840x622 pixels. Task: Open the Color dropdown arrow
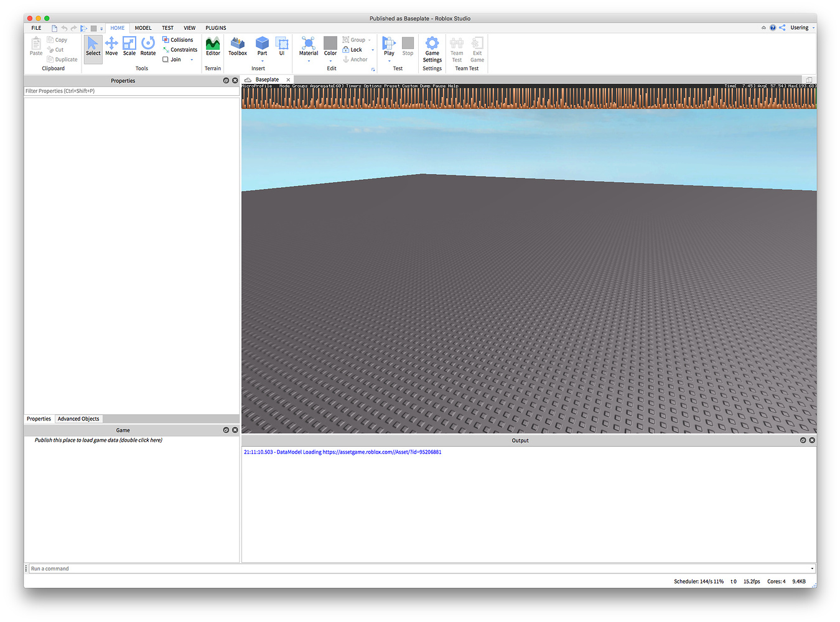330,61
